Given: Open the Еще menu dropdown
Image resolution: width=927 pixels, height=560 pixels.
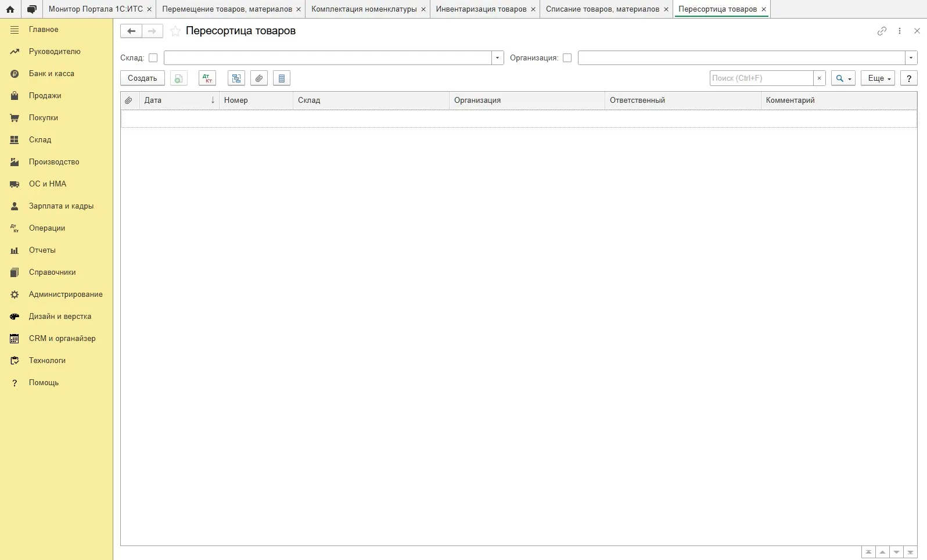Looking at the screenshot, I should (879, 78).
